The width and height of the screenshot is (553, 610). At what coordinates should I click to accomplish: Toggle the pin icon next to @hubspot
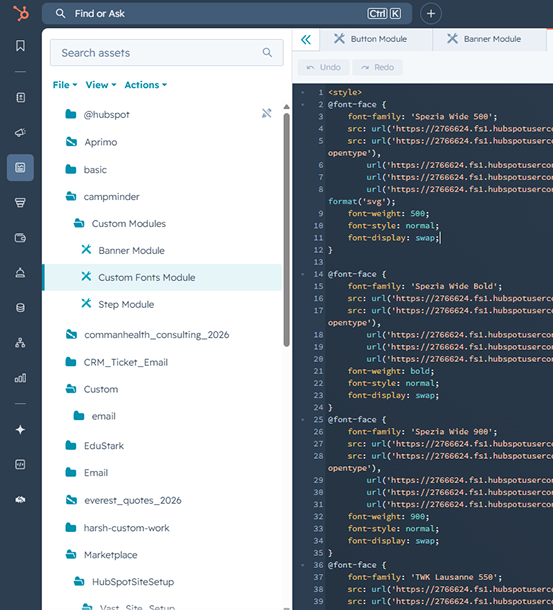pyautogui.click(x=267, y=113)
